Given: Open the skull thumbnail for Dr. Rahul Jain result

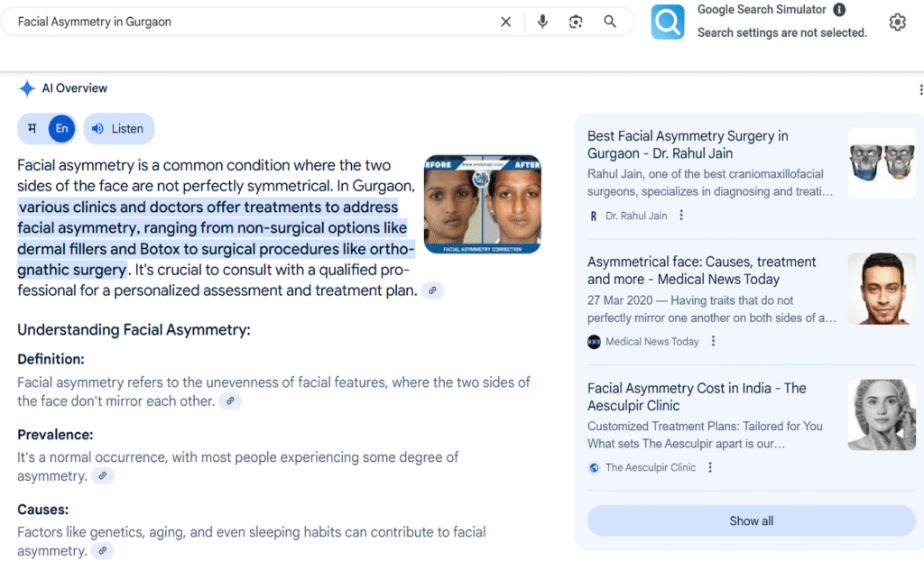Looking at the screenshot, I should [882, 162].
